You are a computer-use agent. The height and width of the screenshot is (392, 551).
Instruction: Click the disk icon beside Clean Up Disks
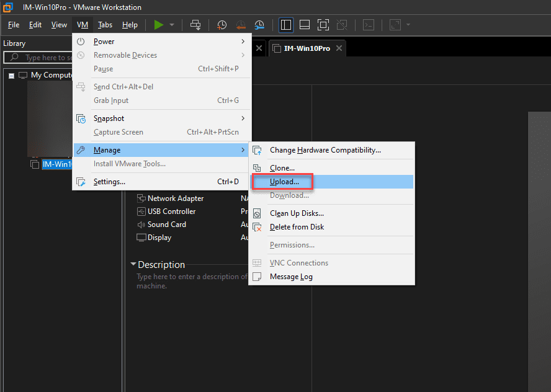click(x=257, y=213)
